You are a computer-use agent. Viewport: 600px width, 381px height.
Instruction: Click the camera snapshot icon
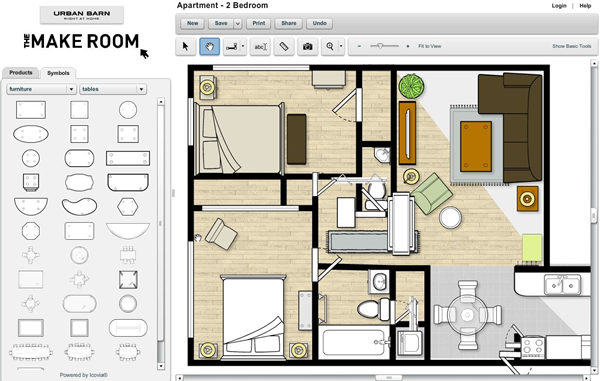click(x=308, y=47)
